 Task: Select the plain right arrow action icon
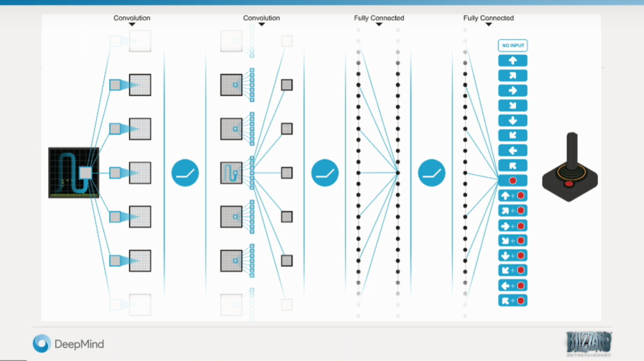coord(513,91)
